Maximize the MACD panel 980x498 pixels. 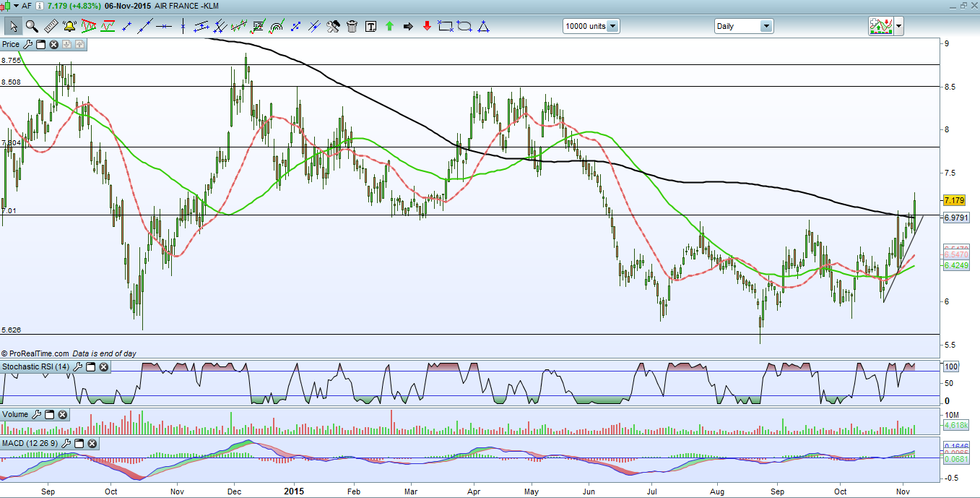79,443
